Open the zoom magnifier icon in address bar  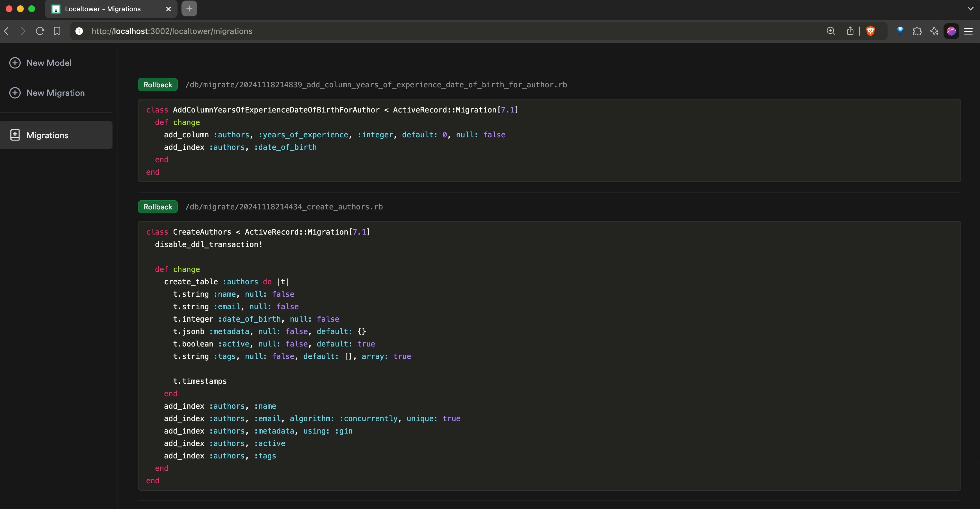(831, 31)
